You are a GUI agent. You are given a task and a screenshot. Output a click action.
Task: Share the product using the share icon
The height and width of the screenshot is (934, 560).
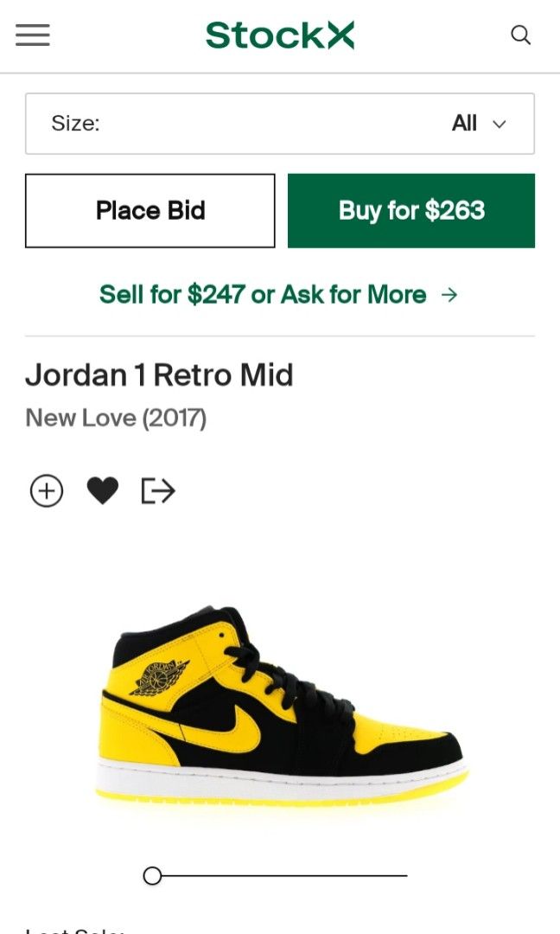point(158,491)
